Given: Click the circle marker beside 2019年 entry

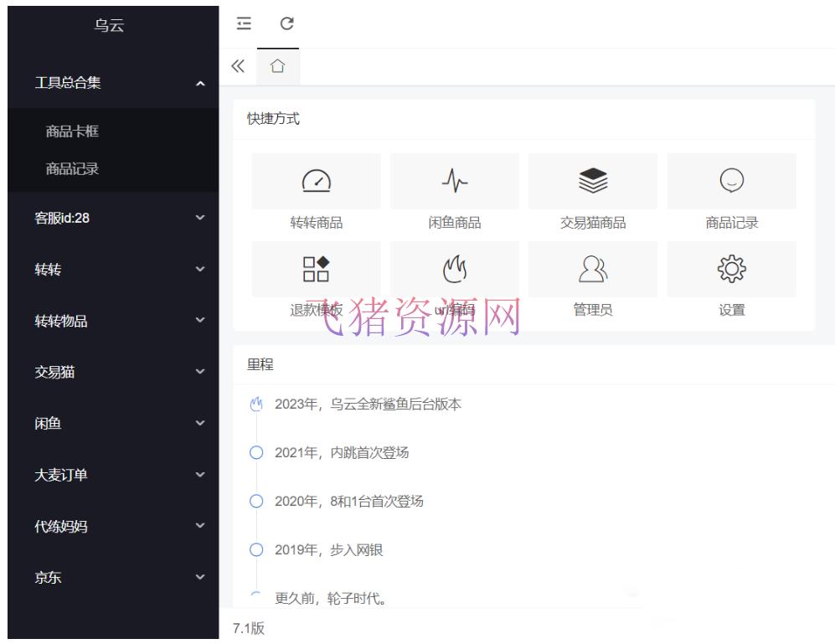Looking at the screenshot, I should pos(256,549).
